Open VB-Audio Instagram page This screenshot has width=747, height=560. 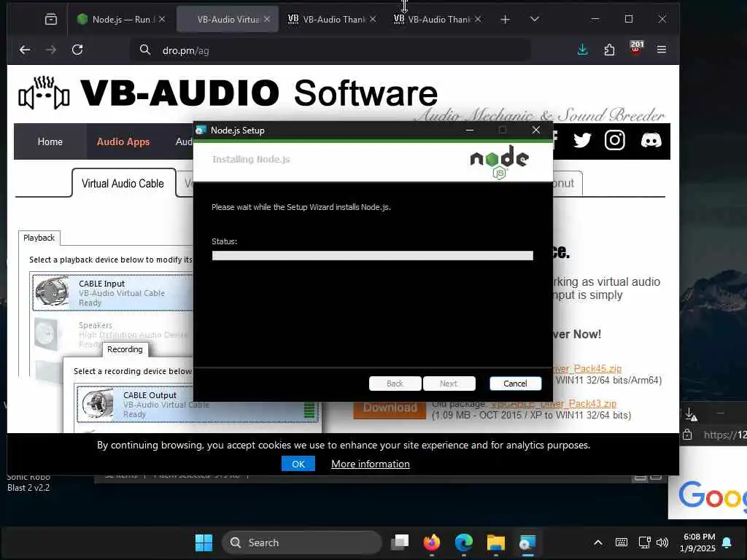[614, 141]
